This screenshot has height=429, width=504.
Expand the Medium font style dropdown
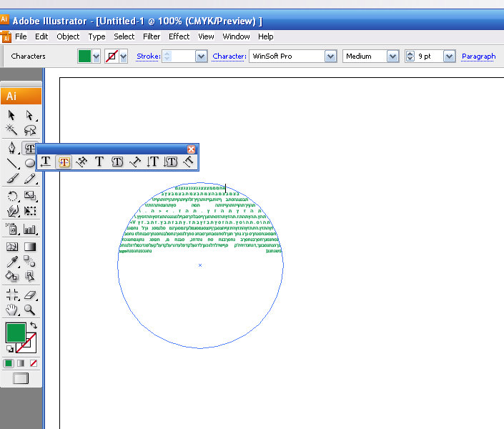392,56
